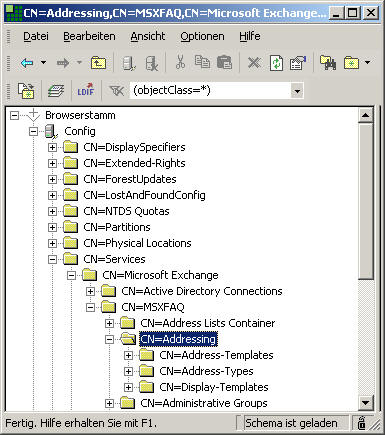Expand the CN=Administrative Groups node

(109, 403)
